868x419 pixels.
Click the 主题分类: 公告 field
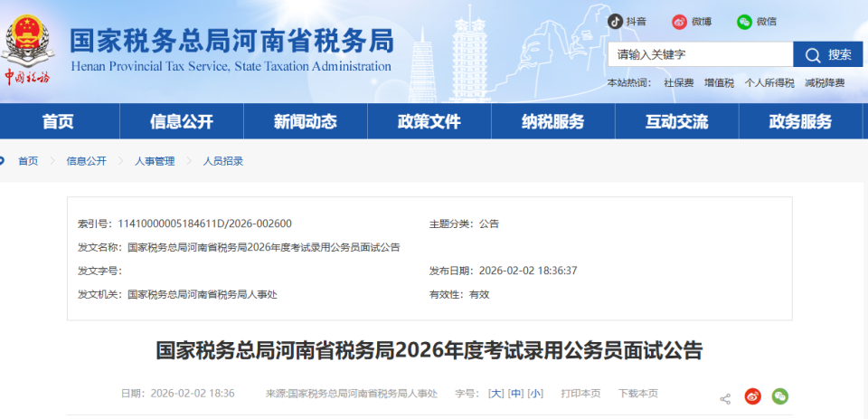465,224
